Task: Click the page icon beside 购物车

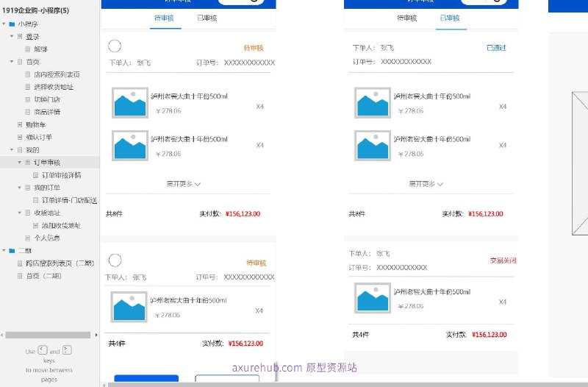Action: 20,124
